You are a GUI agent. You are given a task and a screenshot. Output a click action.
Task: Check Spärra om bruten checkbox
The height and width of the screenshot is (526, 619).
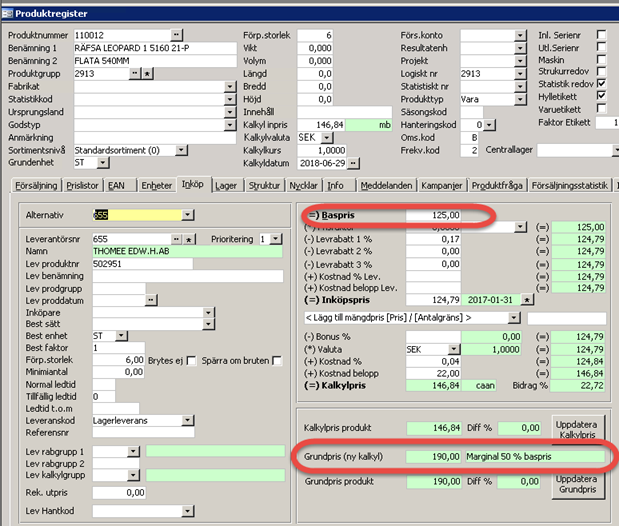pyautogui.click(x=277, y=361)
